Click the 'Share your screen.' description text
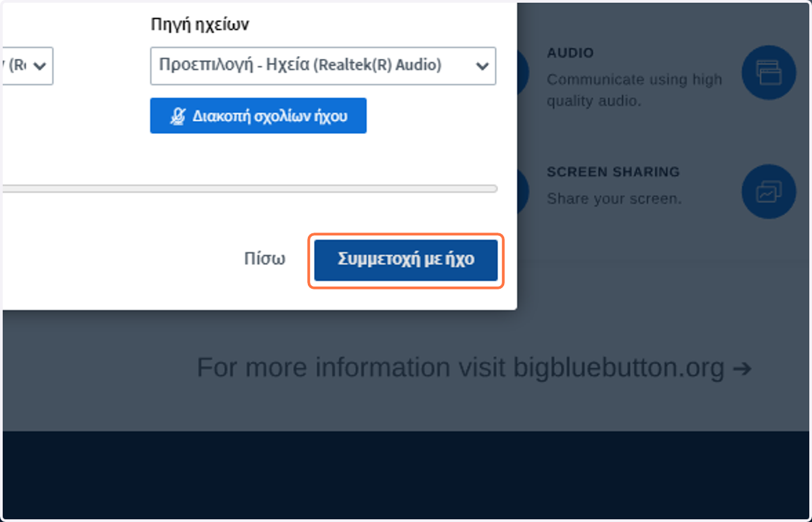Screen dimensions: 812x522 (614, 199)
